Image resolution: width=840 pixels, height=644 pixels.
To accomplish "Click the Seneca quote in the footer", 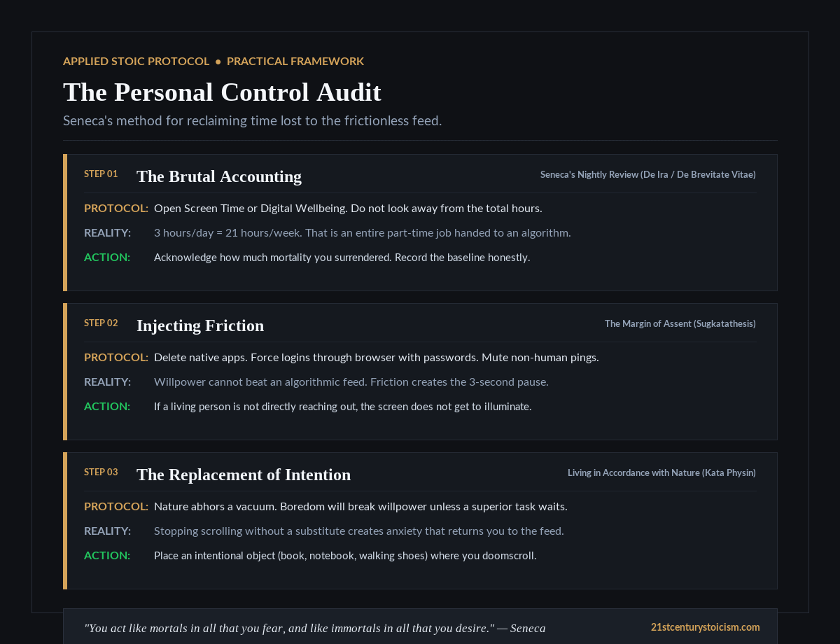I will tap(315, 628).
